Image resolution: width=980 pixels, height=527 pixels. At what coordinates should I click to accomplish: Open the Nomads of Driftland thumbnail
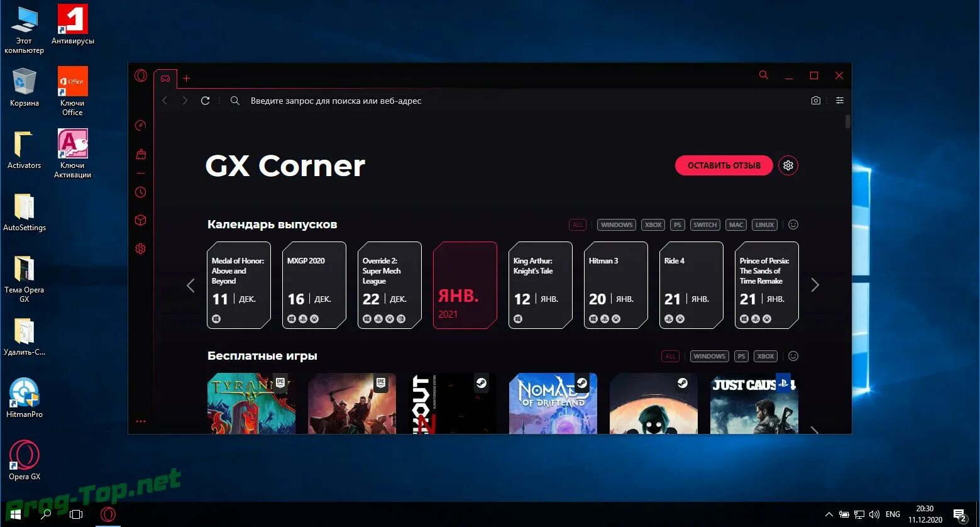tap(553, 403)
